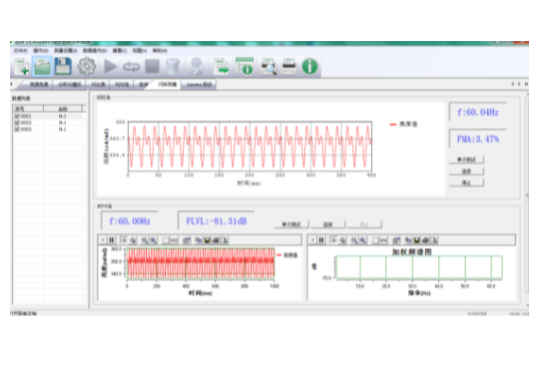Open settings via the gear icon
Image resolution: width=540 pixels, height=380 pixels.
pyautogui.click(x=86, y=66)
